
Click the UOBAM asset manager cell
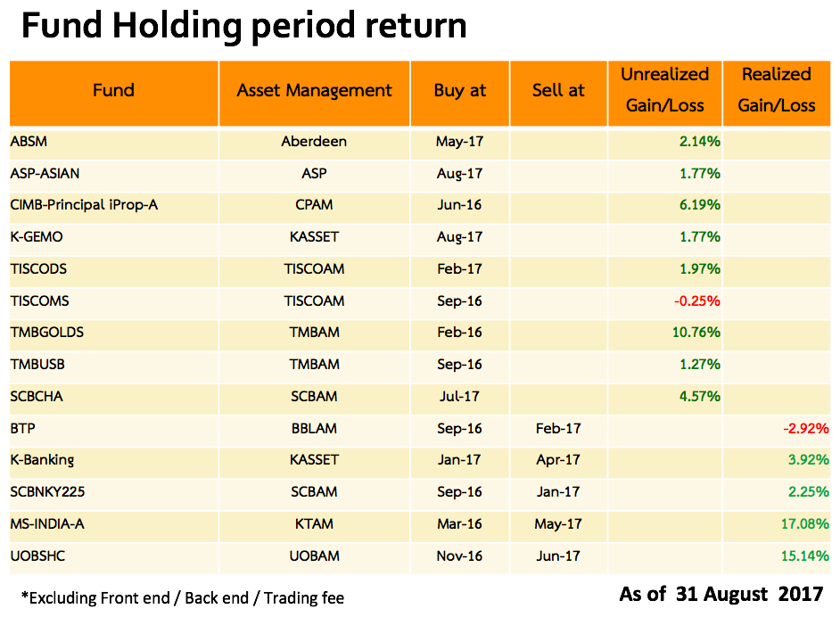click(314, 556)
